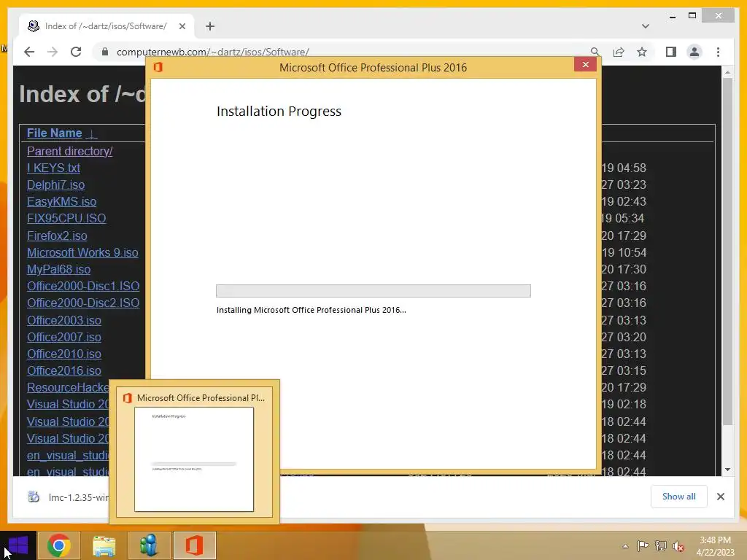Close the downloads bar
Viewport: 747px width, 560px height.
(720, 497)
